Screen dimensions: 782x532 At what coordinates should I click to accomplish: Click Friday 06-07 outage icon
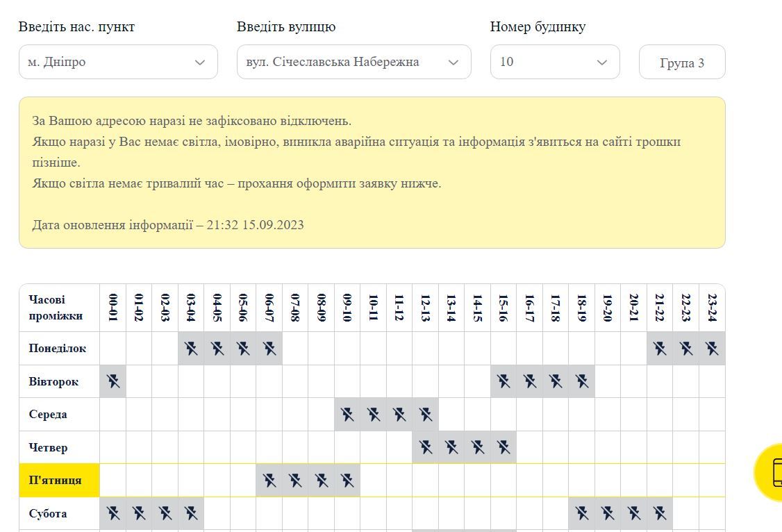(x=269, y=481)
